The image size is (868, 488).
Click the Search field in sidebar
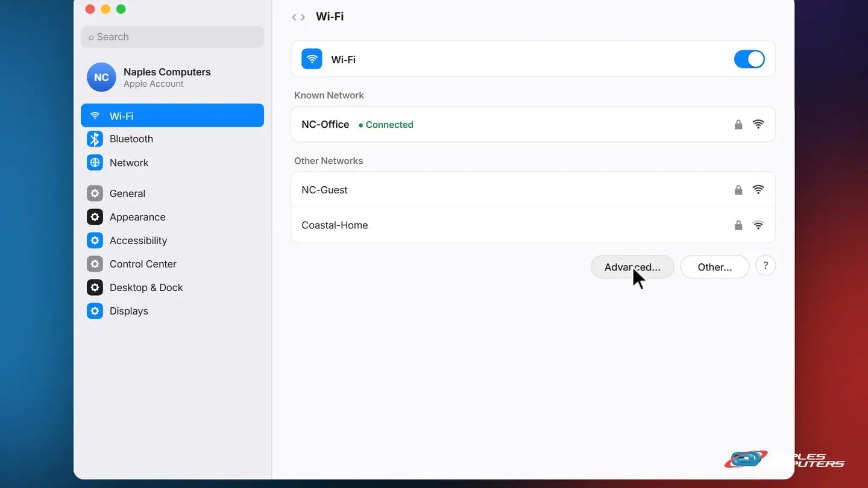(x=172, y=37)
